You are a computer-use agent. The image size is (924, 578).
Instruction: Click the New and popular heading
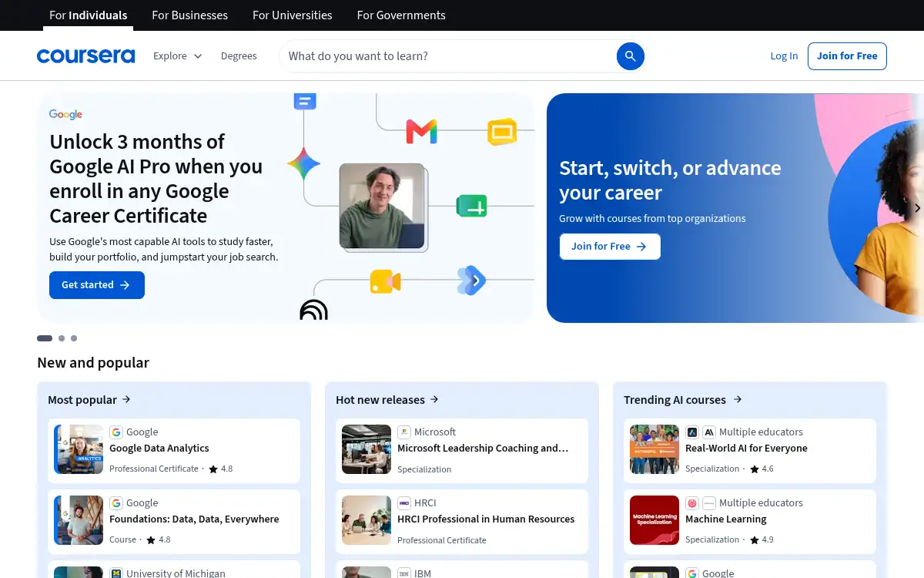93,363
